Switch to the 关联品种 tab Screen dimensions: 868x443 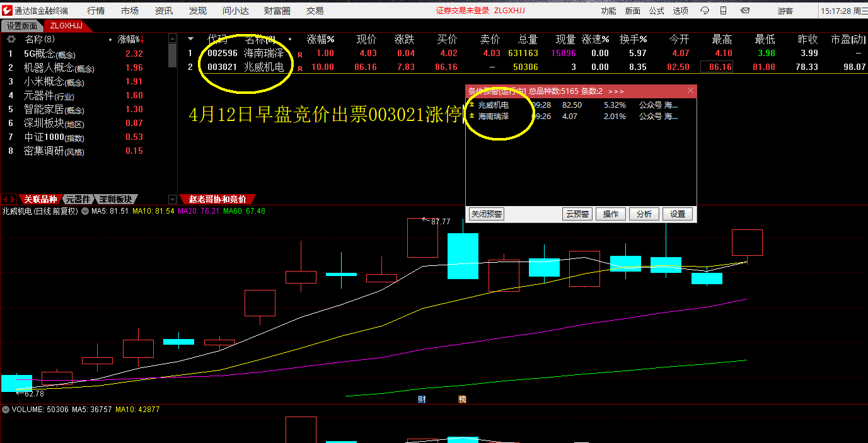[x=40, y=199]
